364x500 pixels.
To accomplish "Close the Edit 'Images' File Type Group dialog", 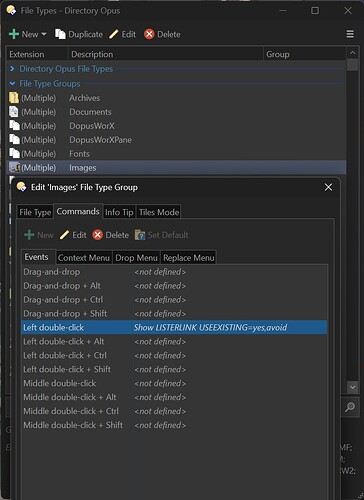I will [328, 187].
